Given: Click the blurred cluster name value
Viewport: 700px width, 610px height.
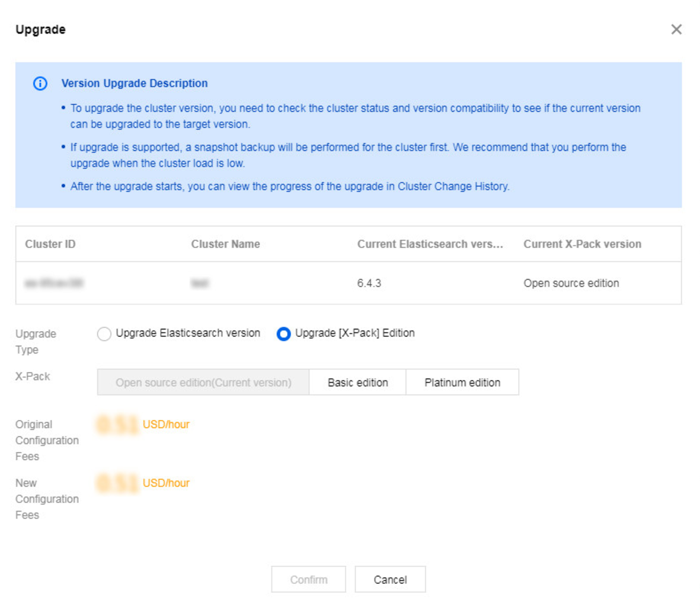Looking at the screenshot, I should click(200, 283).
